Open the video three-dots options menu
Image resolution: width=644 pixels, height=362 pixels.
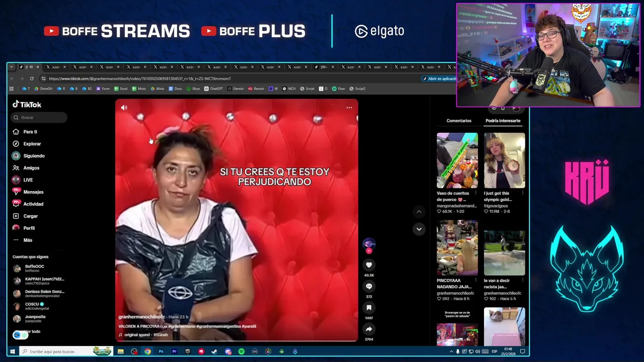pos(349,108)
